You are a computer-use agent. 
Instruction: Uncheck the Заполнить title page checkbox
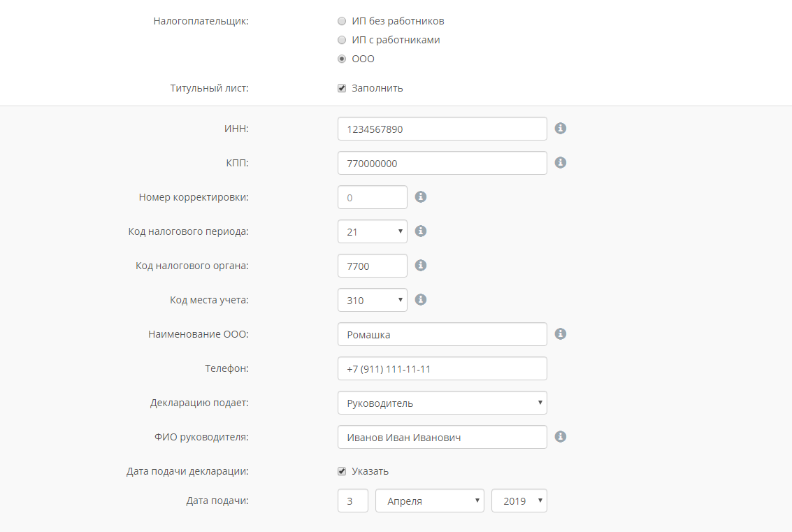click(342, 88)
